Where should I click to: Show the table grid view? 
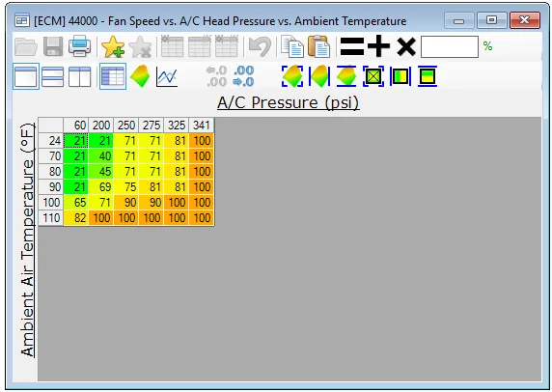pyautogui.click(x=113, y=76)
